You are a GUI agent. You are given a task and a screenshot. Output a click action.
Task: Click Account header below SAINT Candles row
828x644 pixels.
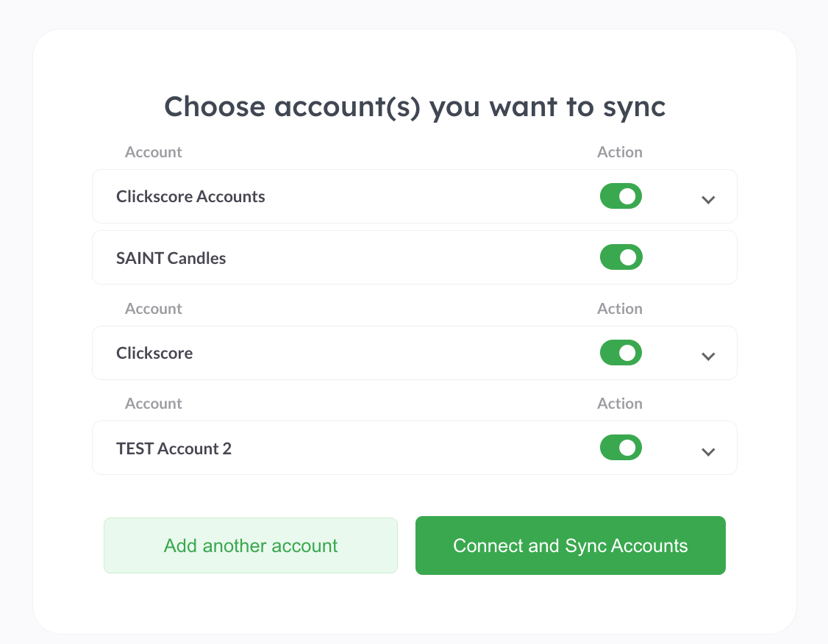pyautogui.click(x=153, y=309)
